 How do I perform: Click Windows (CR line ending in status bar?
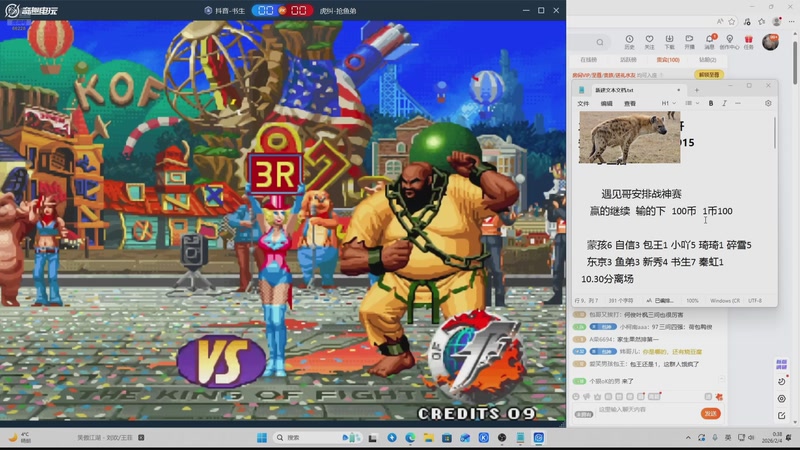pos(724,301)
